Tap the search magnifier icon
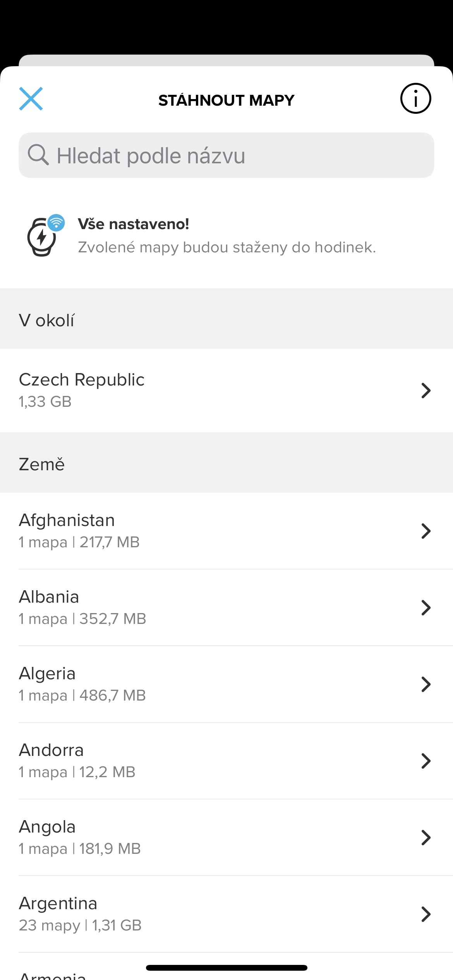This screenshot has width=453, height=980. (x=38, y=155)
